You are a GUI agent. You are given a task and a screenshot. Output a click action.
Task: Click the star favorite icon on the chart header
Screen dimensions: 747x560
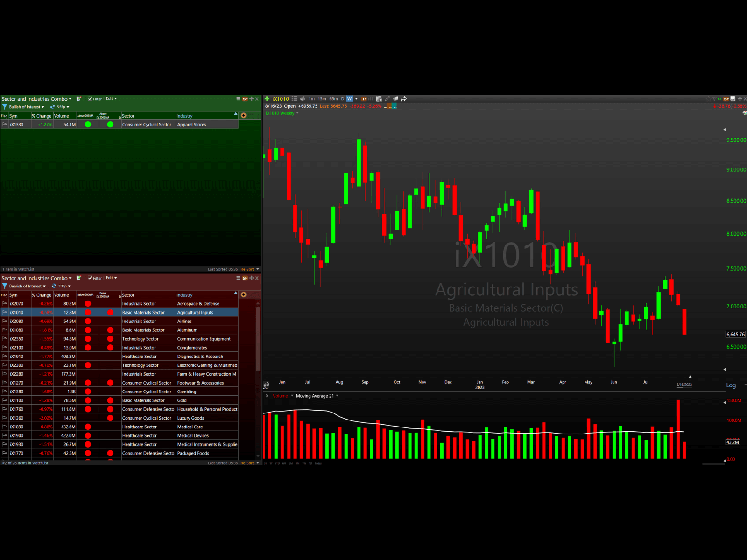[709, 98]
